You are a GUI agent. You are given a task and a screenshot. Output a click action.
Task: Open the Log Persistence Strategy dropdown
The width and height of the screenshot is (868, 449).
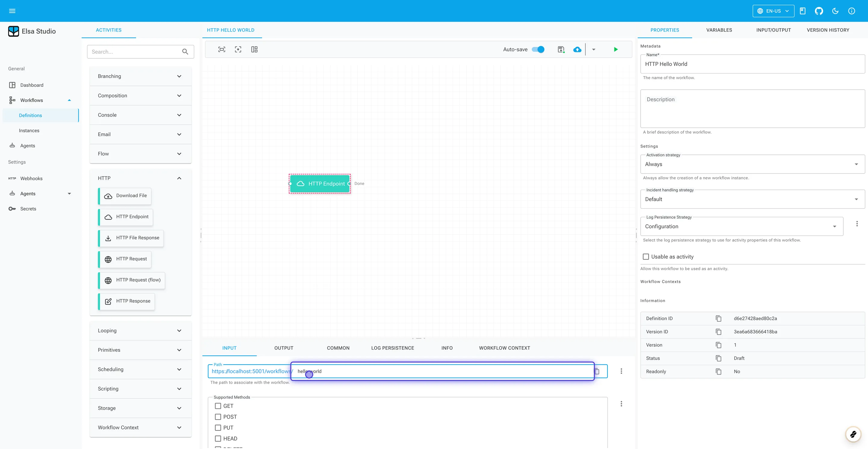pyautogui.click(x=742, y=226)
